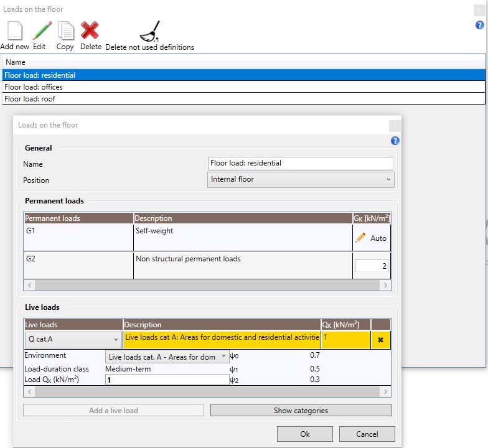Open help in the main window
Screen dimensions: 488x448
pos(479,25)
